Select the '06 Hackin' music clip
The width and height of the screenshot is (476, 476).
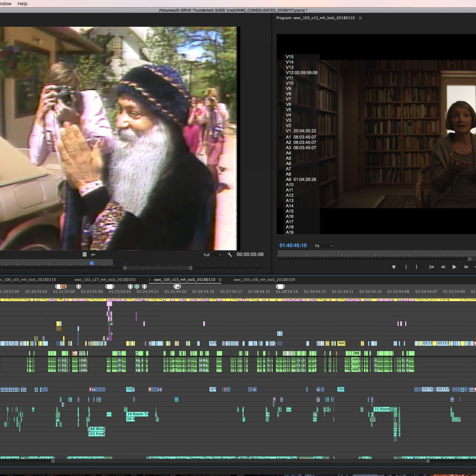coord(78,458)
